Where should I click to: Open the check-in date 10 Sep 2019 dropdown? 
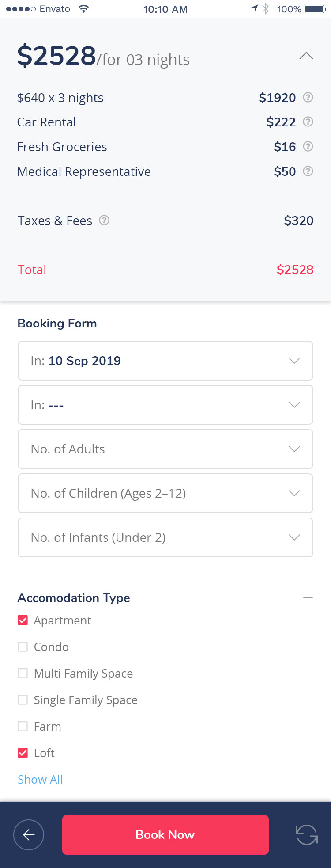click(x=165, y=361)
